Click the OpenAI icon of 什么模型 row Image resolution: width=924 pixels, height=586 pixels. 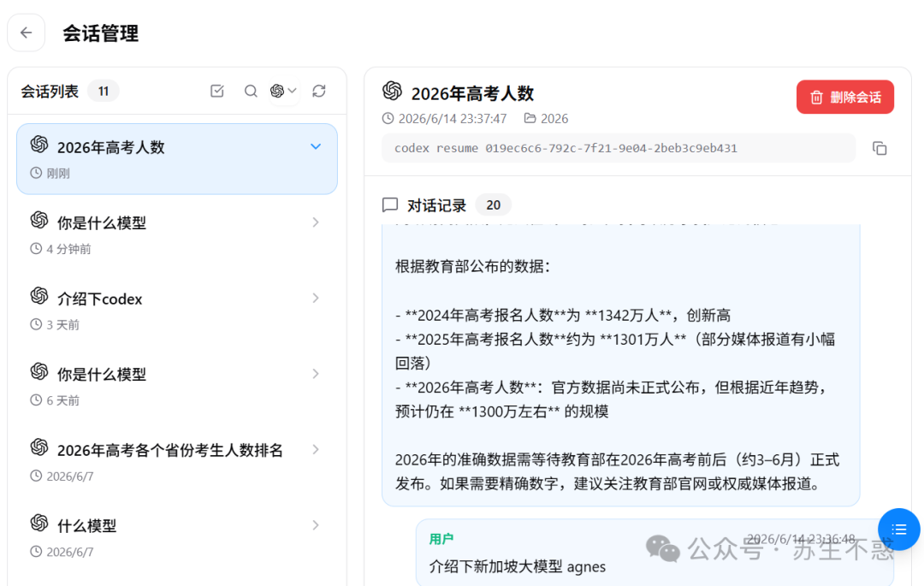click(39, 523)
